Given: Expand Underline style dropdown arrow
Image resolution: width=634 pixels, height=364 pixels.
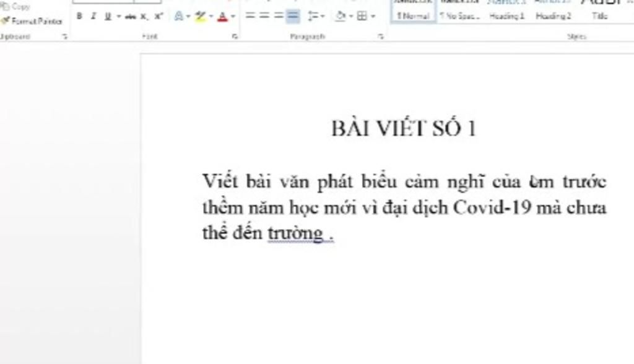Looking at the screenshot, I should point(118,17).
